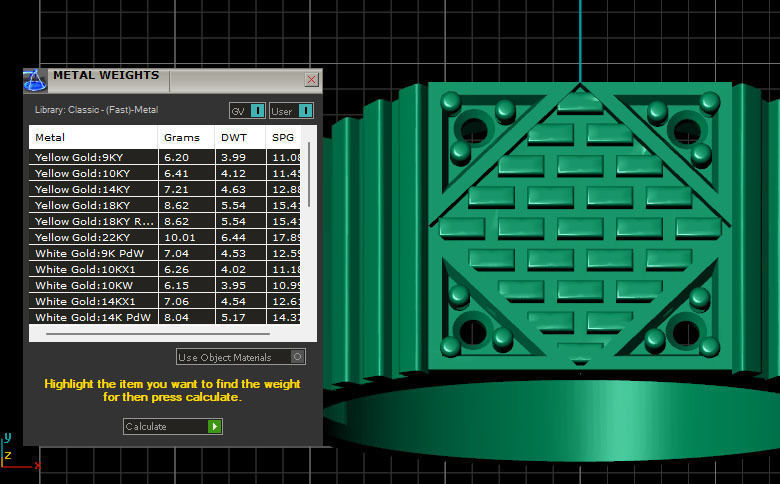Sort by the Grams column header

coord(187,138)
